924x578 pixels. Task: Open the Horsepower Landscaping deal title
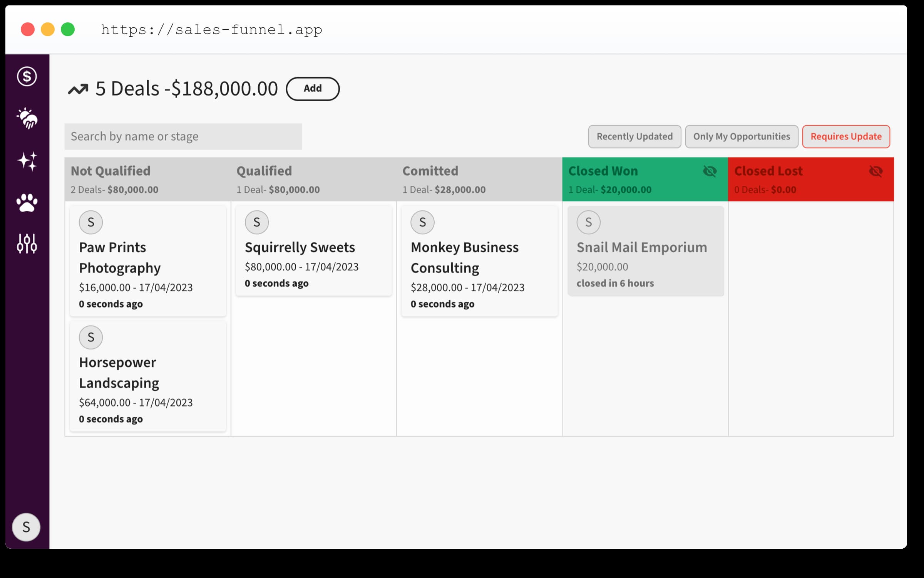119,373
